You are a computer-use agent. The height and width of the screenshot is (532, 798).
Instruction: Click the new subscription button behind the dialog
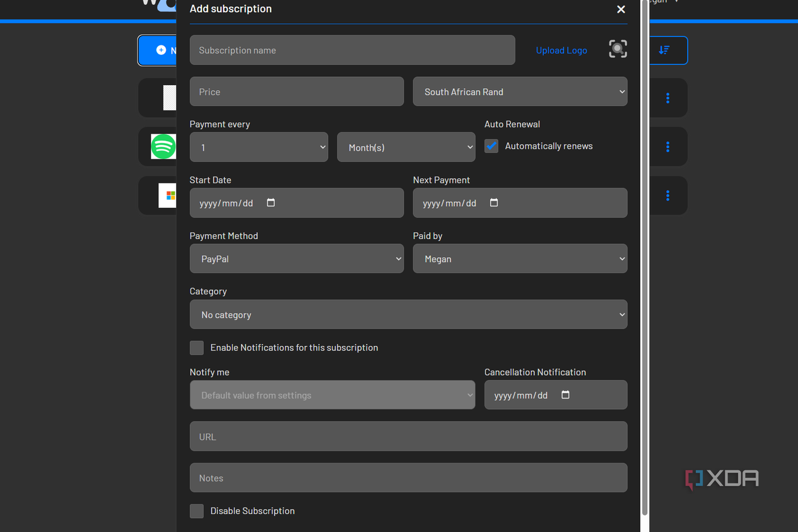click(158, 50)
